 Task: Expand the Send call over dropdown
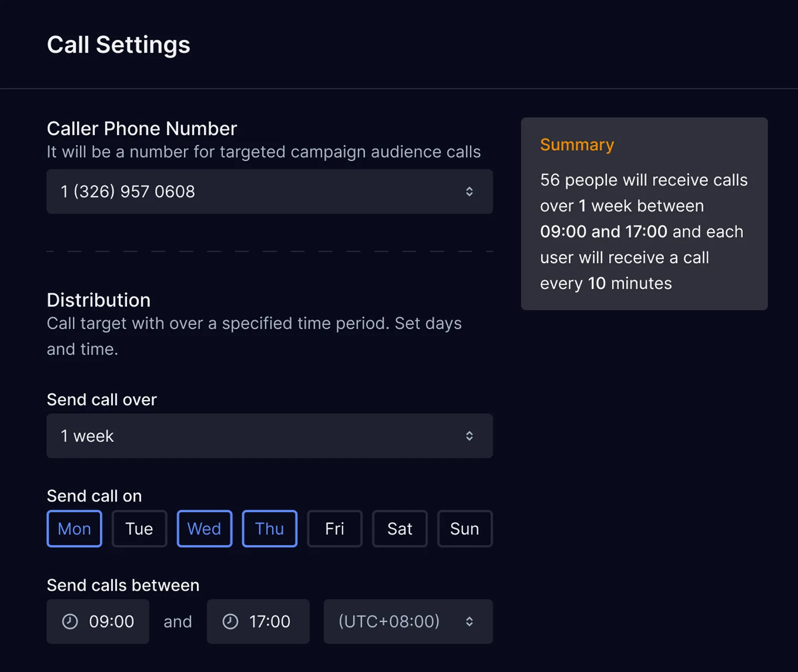tap(269, 436)
